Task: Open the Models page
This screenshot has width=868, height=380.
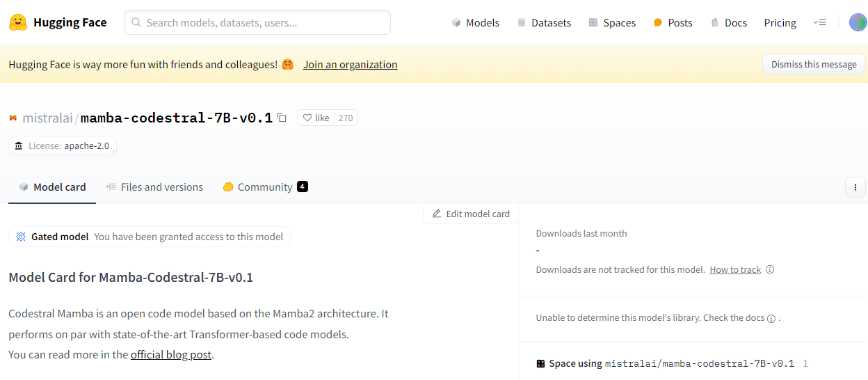Action: 476,22
